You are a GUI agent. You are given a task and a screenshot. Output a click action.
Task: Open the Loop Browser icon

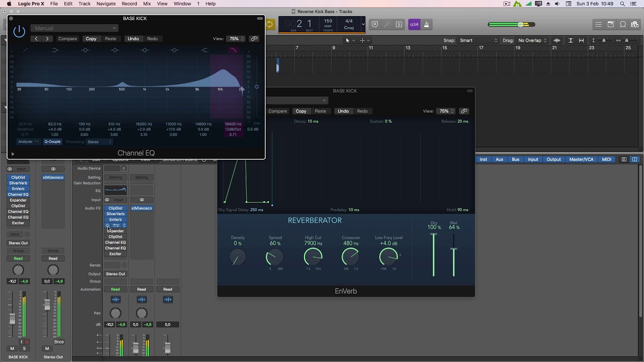(x=623, y=24)
